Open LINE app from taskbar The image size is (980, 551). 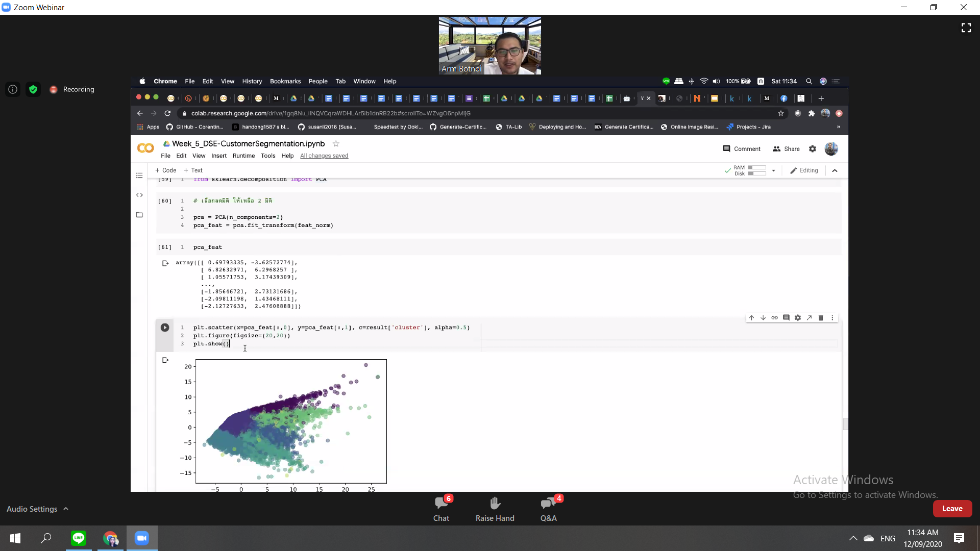[79, 538]
